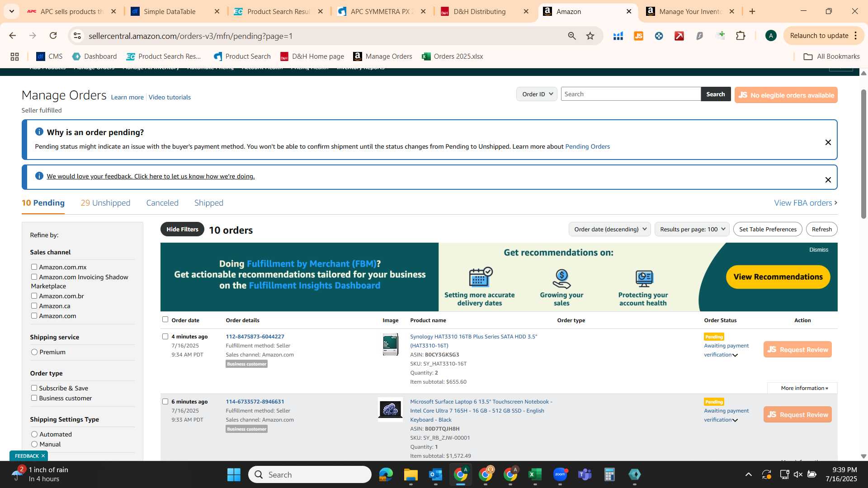Open the red Adobe Acrobat extension

coord(679,36)
